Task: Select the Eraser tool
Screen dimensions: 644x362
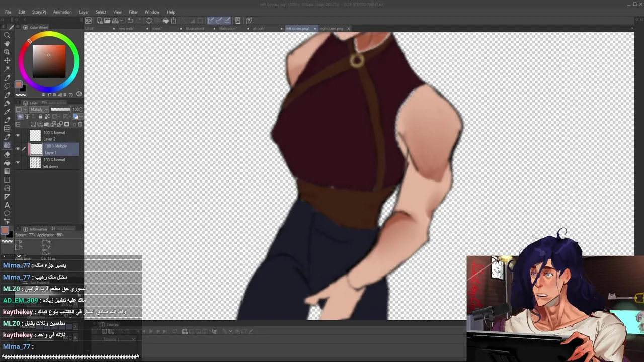Action: pos(7,154)
